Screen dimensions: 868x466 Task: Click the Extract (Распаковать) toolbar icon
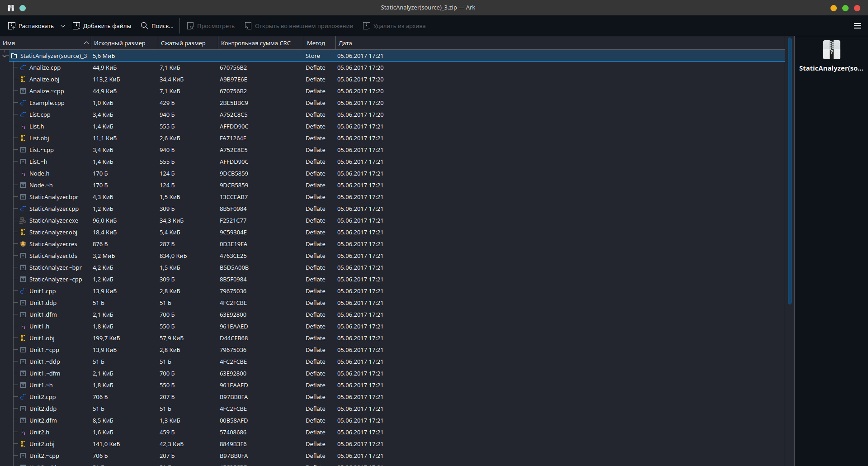[12, 26]
